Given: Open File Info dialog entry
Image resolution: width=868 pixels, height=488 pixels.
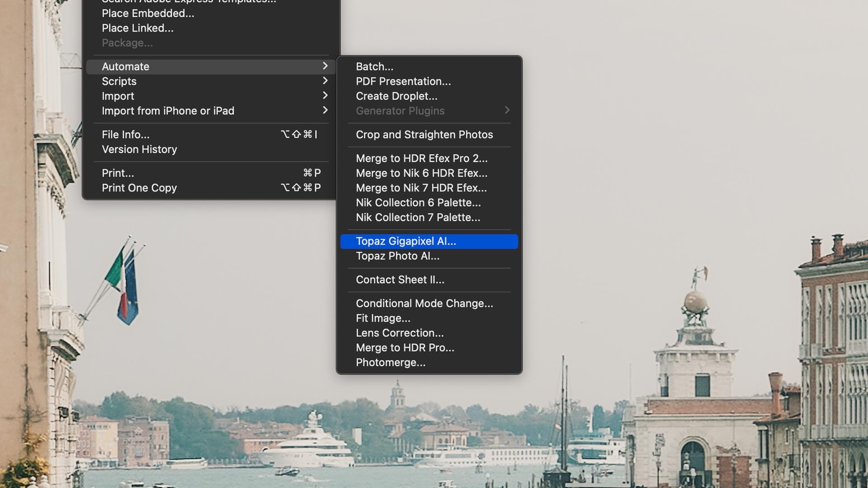Looking at the screenshot, I should pyautogui.click(x=126, y=135).
